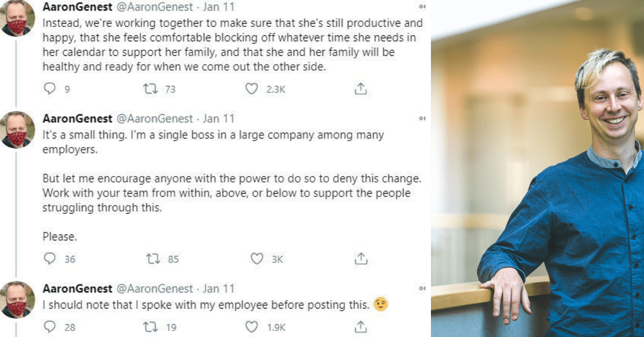This screenshot has width=644, height=337.
Task: Share the 'It's a small thing' tweet
Action: pos(361,259)
